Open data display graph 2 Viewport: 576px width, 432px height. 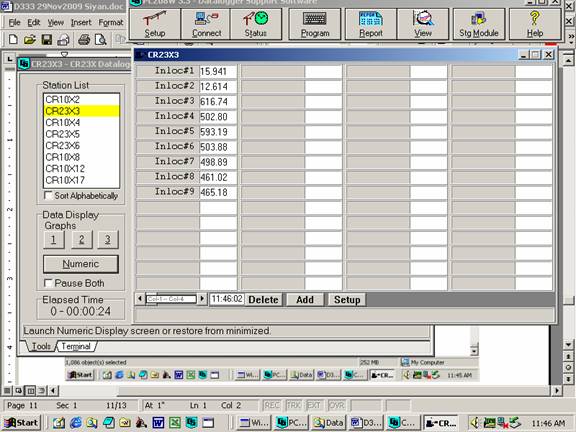[82, 240]
